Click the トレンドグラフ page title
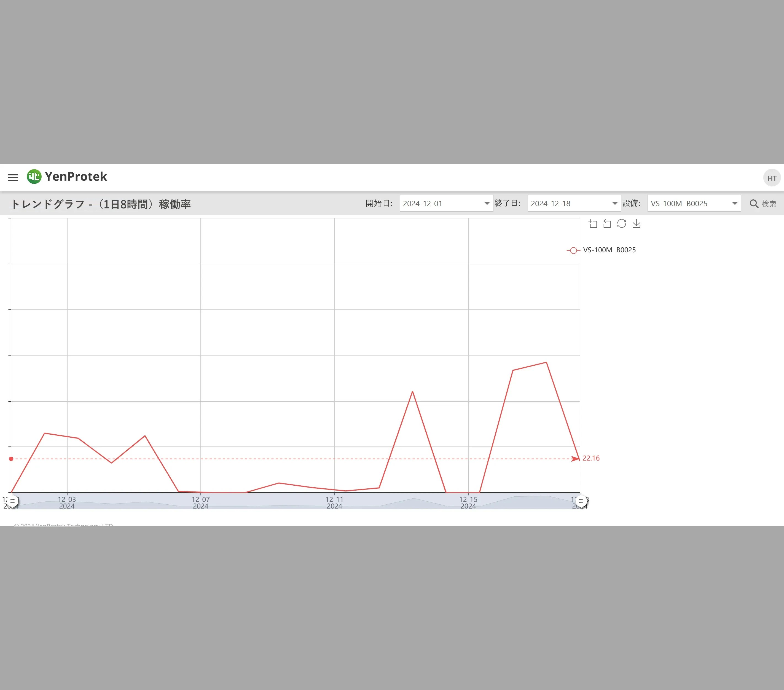The height and width of the screenshot is (690, 784). pos(101,204)
